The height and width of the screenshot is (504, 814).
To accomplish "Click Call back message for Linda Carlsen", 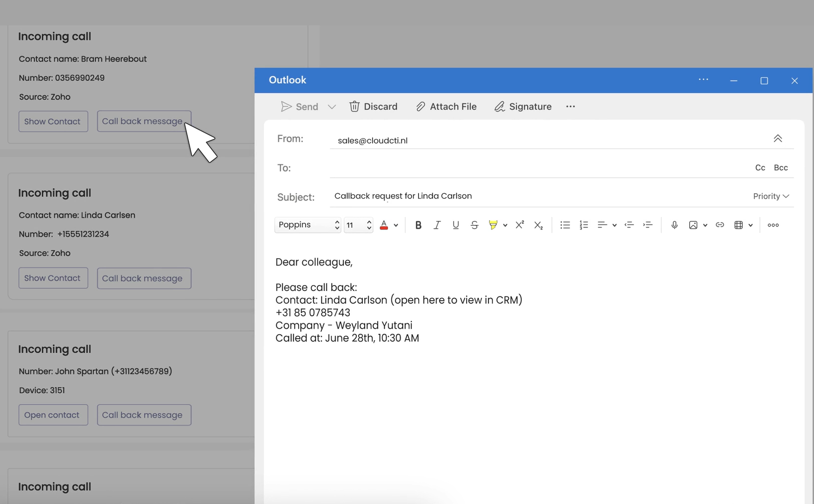I will 144,278.
